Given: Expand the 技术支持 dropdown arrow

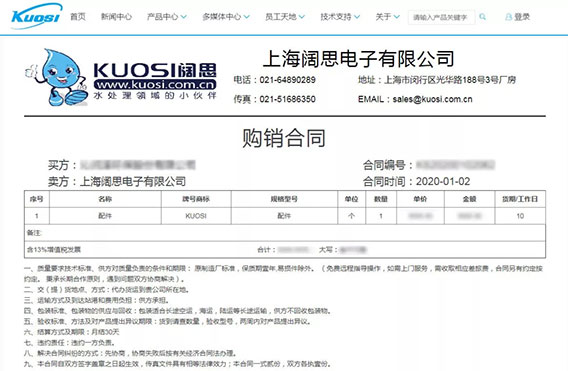Looking at the screenshot, I should tap(357, 17).
